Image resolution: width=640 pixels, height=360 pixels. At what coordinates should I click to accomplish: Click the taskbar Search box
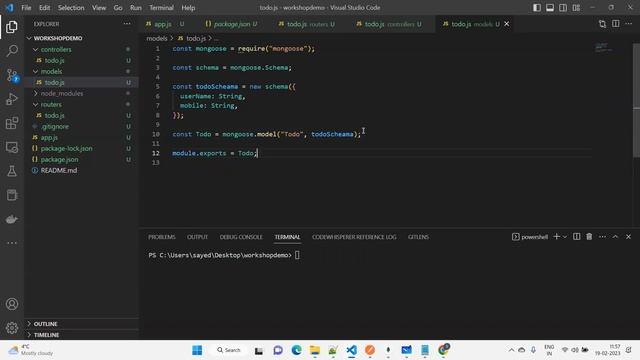tap(229, 350)
